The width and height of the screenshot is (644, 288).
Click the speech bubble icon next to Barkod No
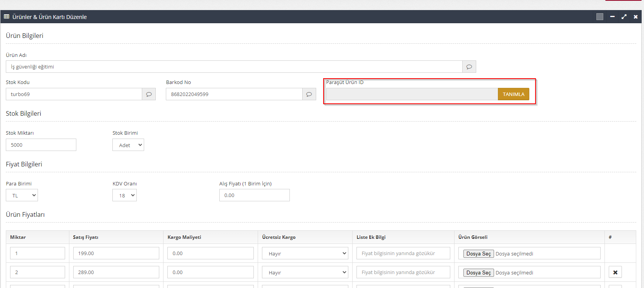point(309,94)
